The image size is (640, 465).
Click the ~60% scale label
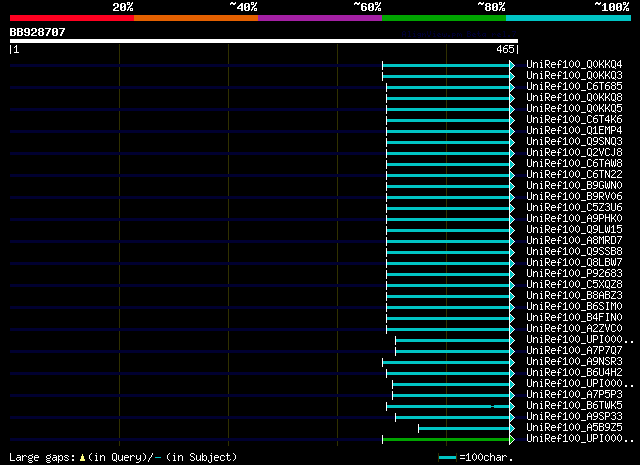[x=367, y=7]
